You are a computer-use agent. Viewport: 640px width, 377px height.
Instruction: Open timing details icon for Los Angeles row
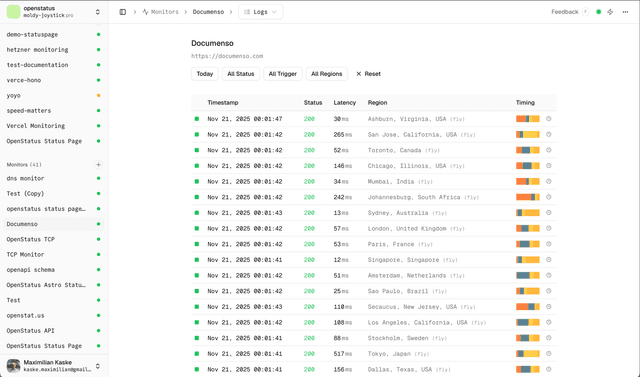549,322
